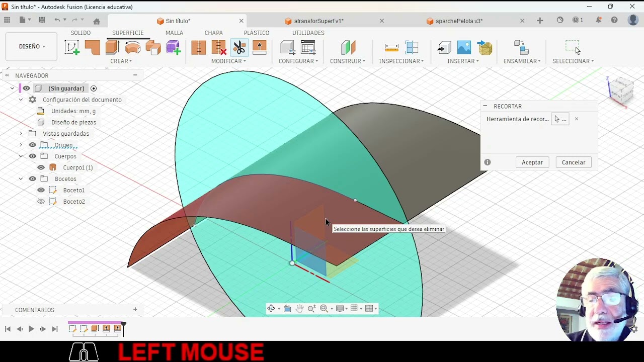Click the Stitch surfaces tool
Image resolution: width=644 pixels, height=362 pixels.
click(x=199, y=48)
